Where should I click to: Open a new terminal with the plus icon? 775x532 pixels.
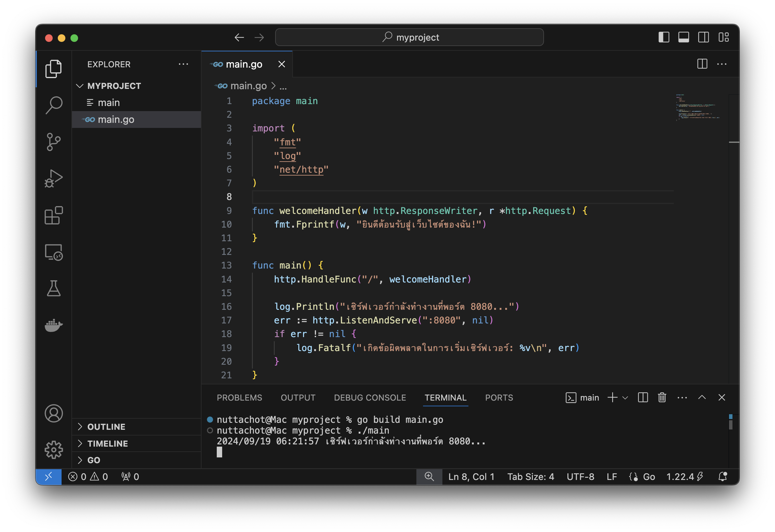click(612, 397)
